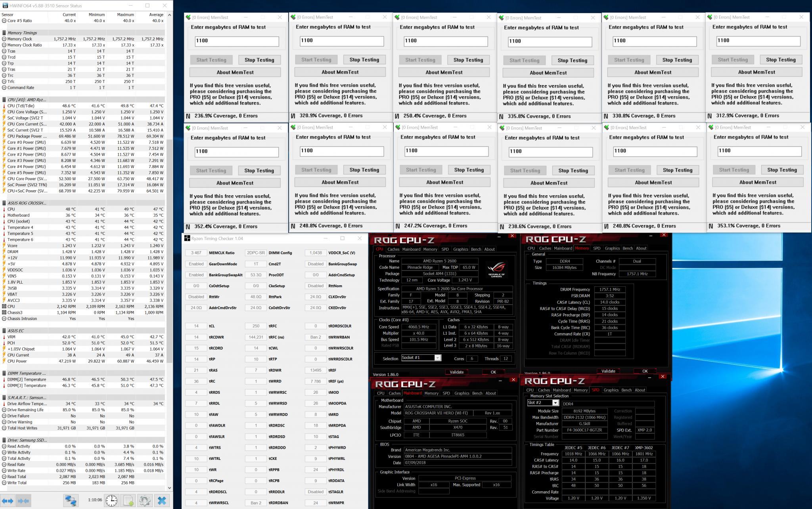812x509 pixels.
Task: Click About MemTest in 353.1% coverage window
Action: click(x=757, y=182)
